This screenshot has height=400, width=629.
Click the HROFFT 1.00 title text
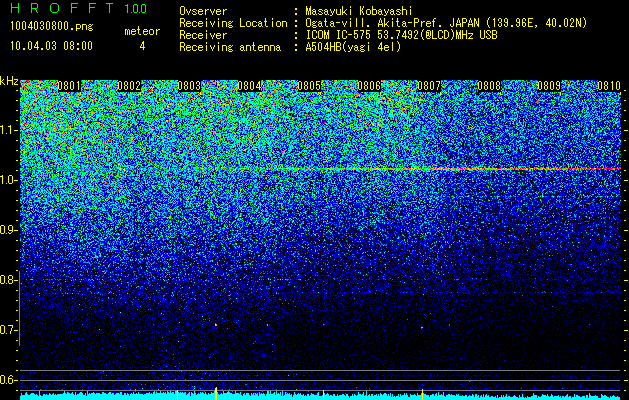[x=79, y=8]
